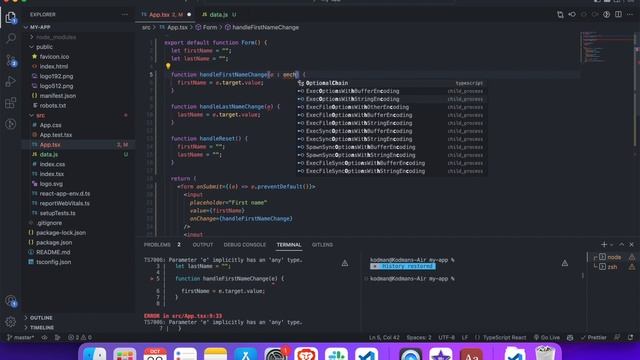Open the GITLENS panel tab
This screenshot has width=640, height=360.
(322, 244)
